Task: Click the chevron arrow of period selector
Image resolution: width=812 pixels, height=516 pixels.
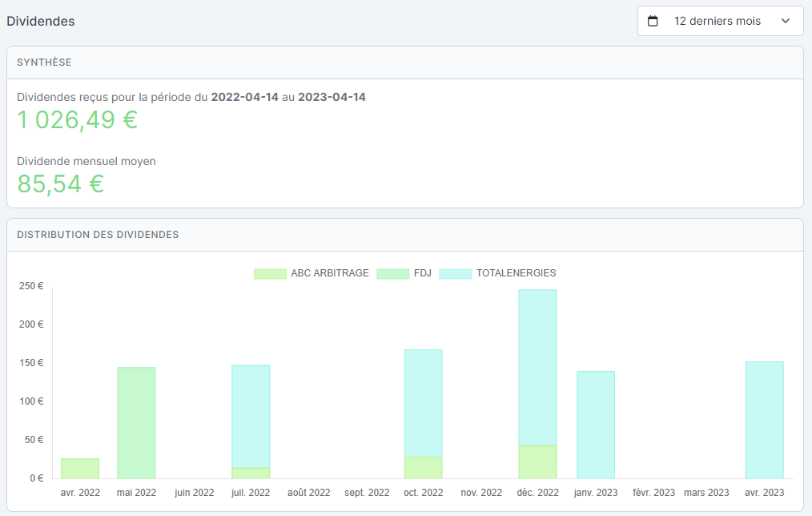Action: point(786,22)
